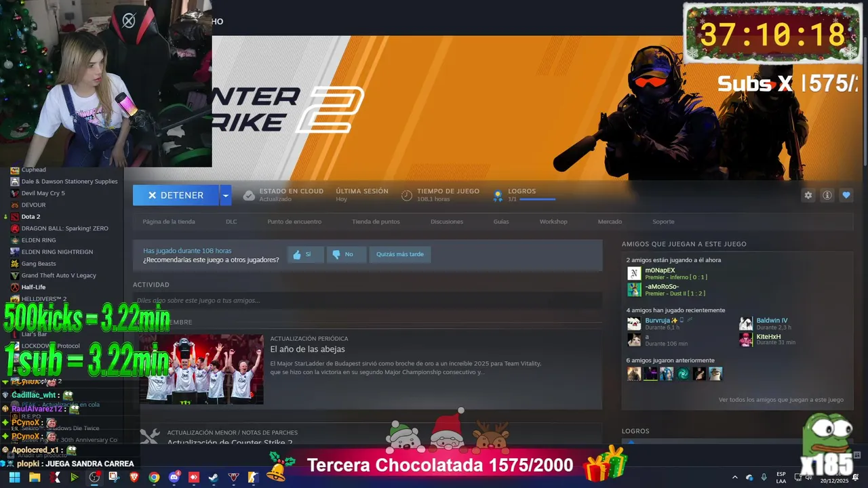
Task: Open OBS Studio taskbar icon
Action: pyautogui.click(x=94, y=477)
